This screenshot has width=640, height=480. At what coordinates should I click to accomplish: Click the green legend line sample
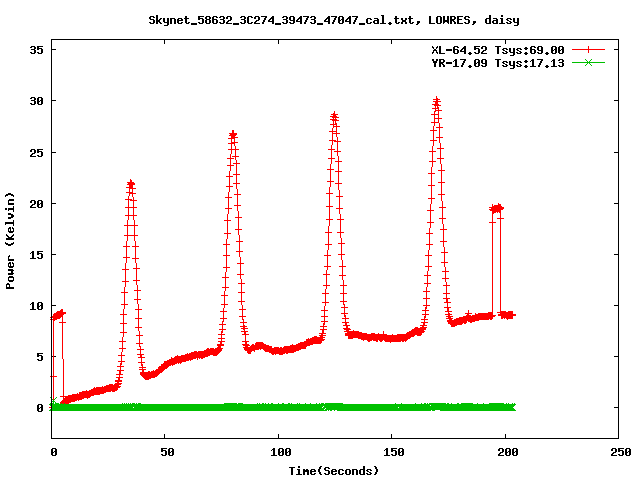point(588,62)
